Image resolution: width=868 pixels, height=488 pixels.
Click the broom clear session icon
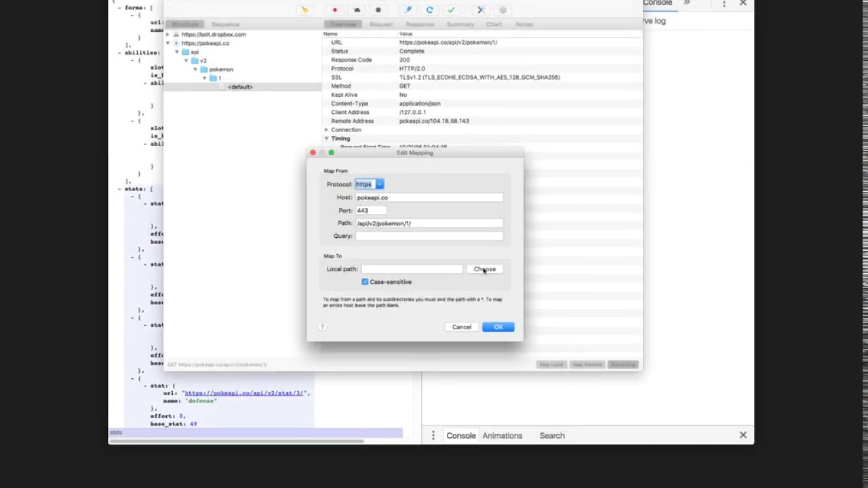[x=304, y=10]
